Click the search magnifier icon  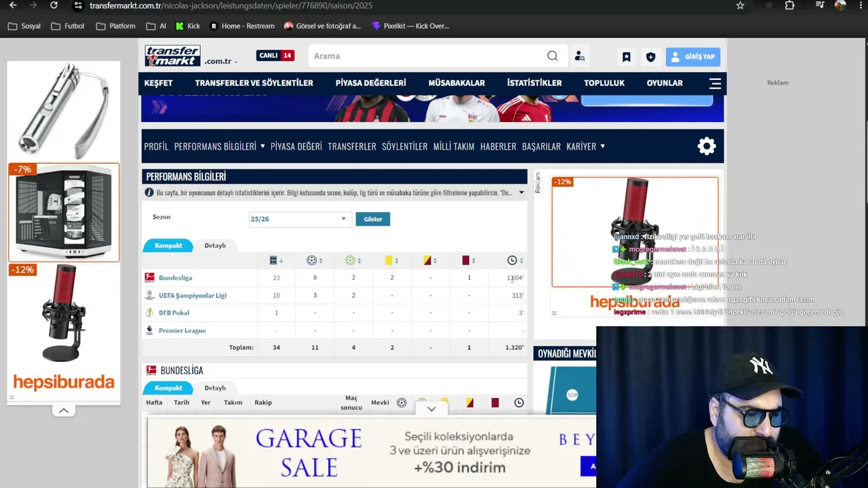pos(553,56)
